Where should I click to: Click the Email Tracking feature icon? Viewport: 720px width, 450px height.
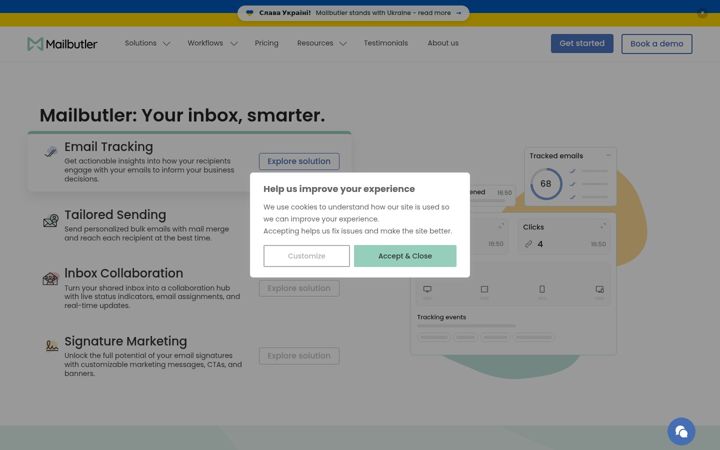pos(51,152)
